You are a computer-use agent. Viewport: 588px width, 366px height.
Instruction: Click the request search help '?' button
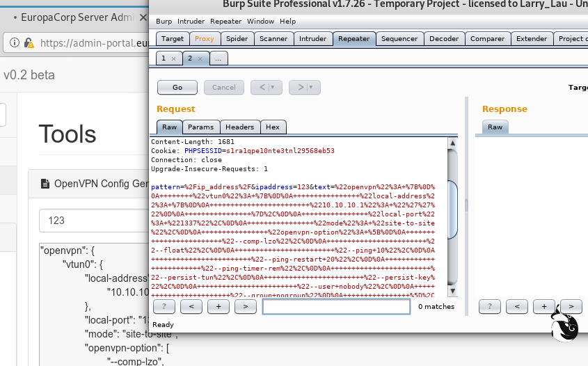click(164, 306)
